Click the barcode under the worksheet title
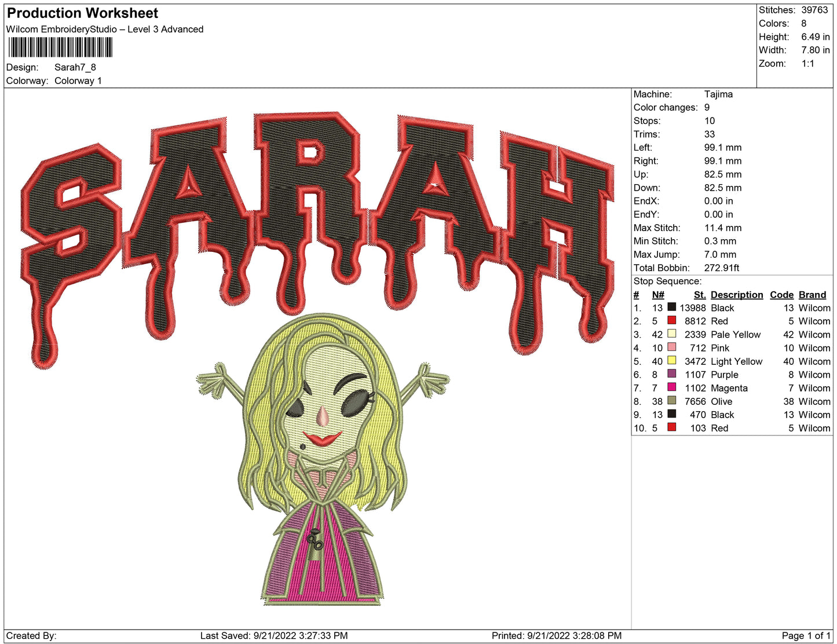The image size is (837, 644). (60, 47)
